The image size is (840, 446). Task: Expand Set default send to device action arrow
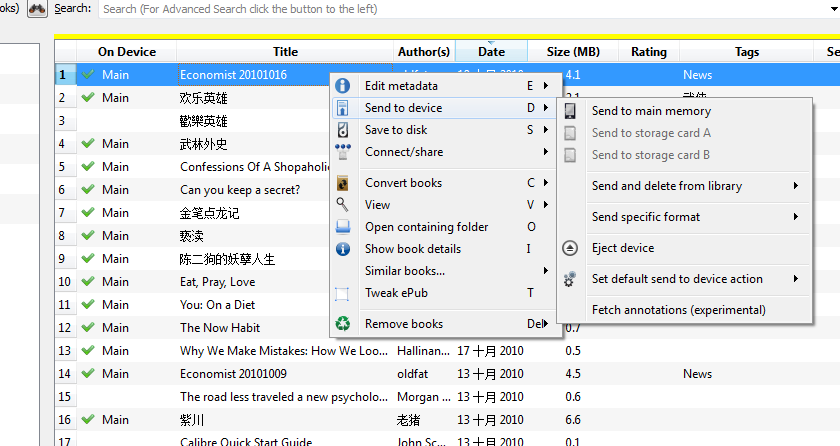pyautogui.click(x=796, y=279)
